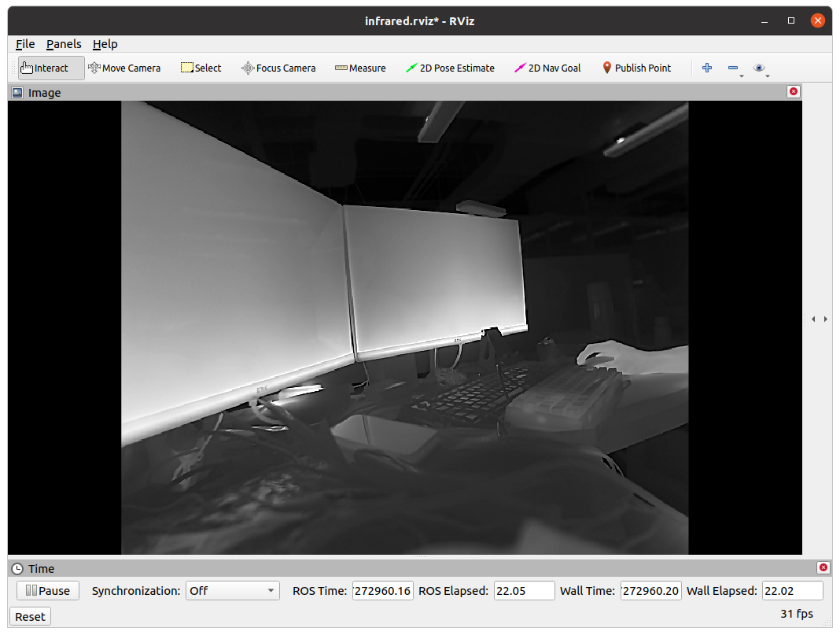Activate the Focus Camera tool
The image size is (840, 635).
pyautogui.click(x=278, y=68)
